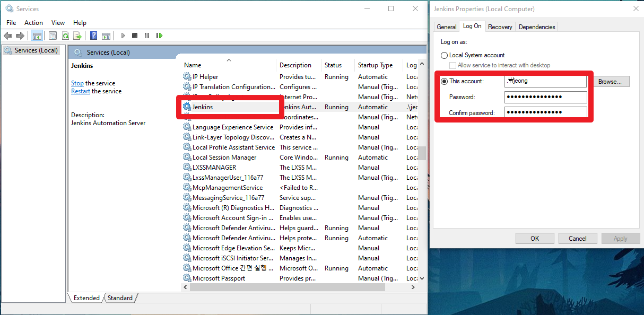Sort by the Description column header
The image size is (644, 315).
pyautogui.click(x=299, y=65)
